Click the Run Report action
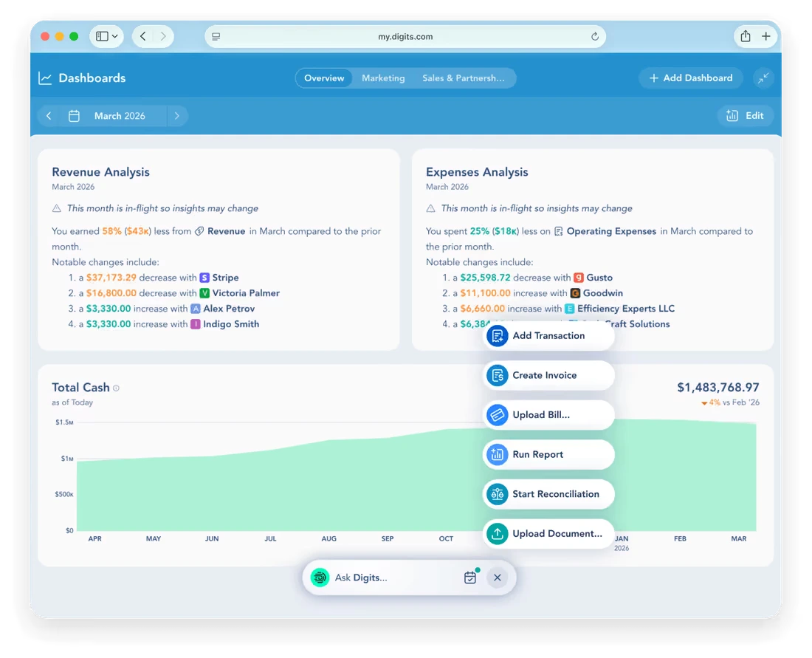The height and width of the screenshot is (658, 812). click(548, 454)
